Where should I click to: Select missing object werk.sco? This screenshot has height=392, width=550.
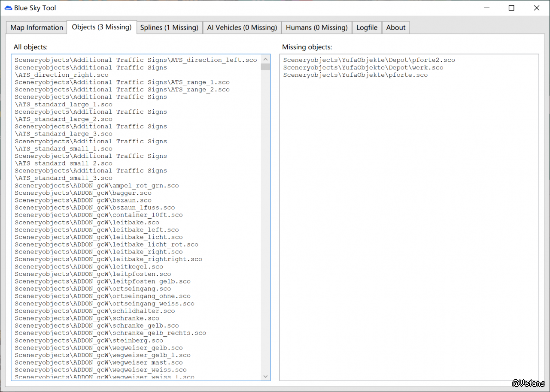pos(363,68)
